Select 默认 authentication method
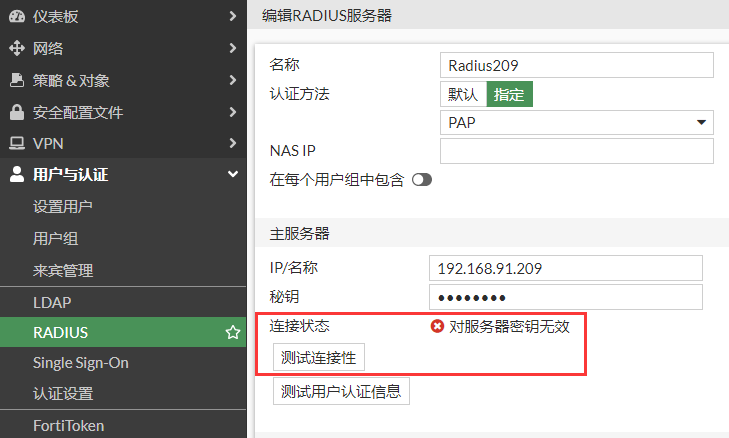 click(x=463, y=94)
